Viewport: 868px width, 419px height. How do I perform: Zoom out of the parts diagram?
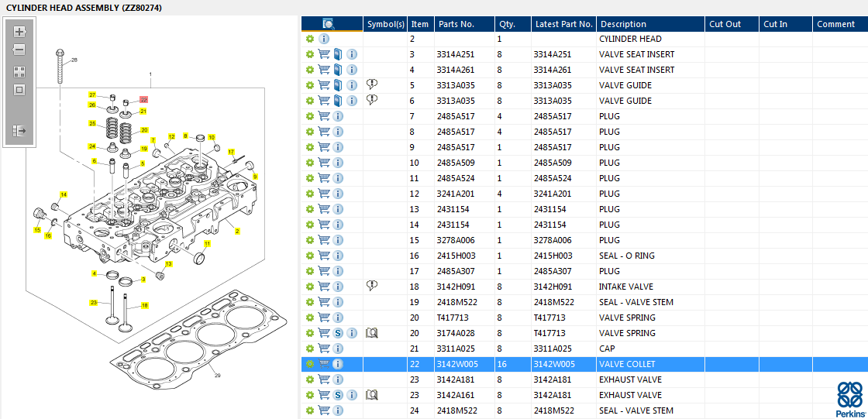tap(19, 50)
